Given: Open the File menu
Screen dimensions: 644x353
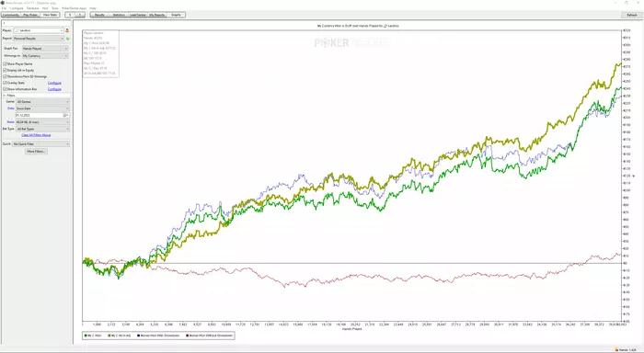Looking at the screenshot, I should 4,8.
